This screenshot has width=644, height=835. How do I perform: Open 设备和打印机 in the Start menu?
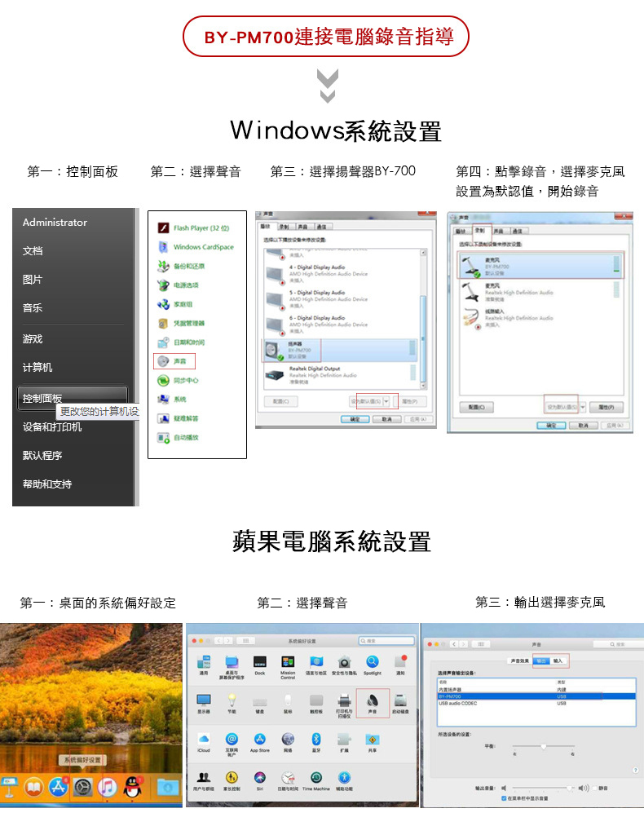click(52, 427)
